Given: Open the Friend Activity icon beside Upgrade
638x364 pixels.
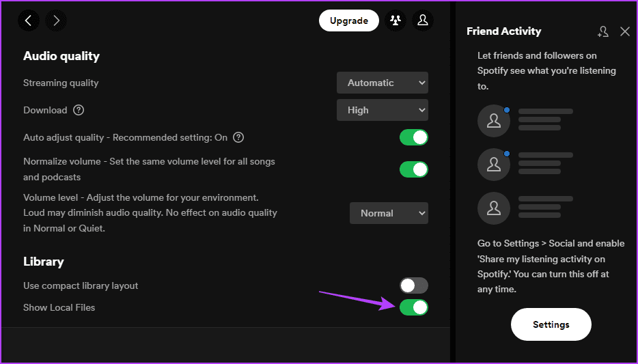Looking at the screenshot, I should point(395,20).
